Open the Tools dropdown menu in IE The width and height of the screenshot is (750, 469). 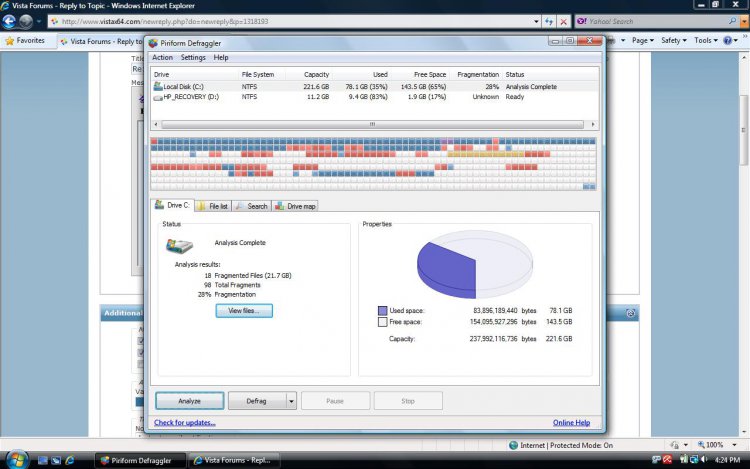point(706,41)
